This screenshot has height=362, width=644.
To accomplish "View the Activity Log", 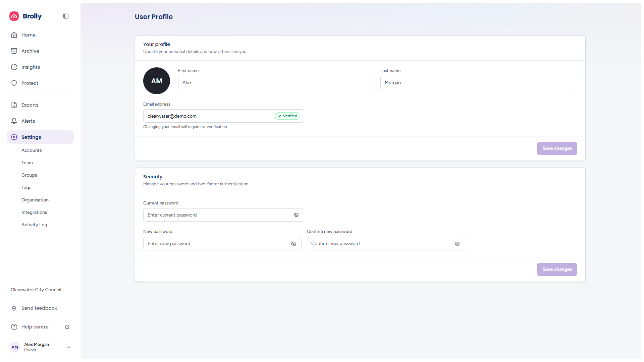I will tap(34, 225).
